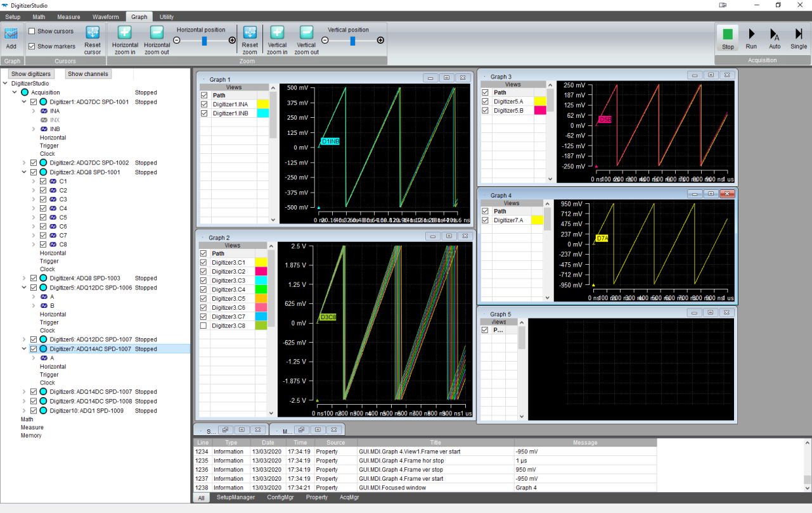Expand the Digitizer2 ADQ7DC SPD-1002 node
Image resolution: width=812 pixels, height=513 pixels.
(25, 163)
